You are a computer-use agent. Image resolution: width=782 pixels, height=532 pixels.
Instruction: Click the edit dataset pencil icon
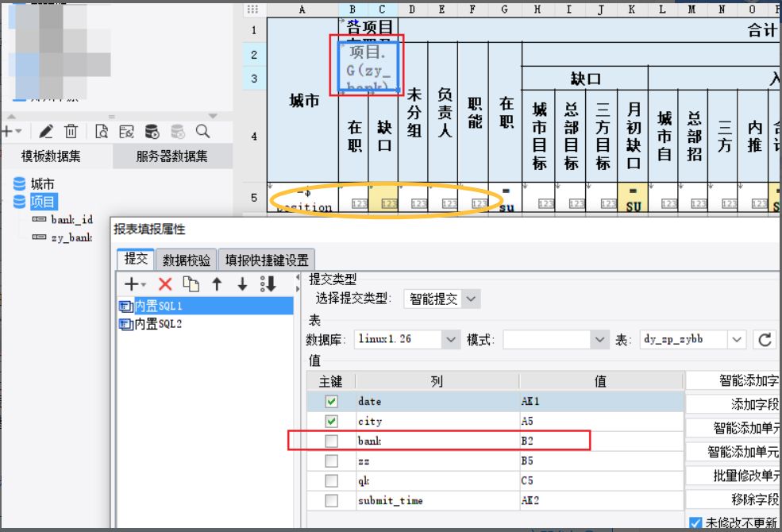click(x=47, y=131)
